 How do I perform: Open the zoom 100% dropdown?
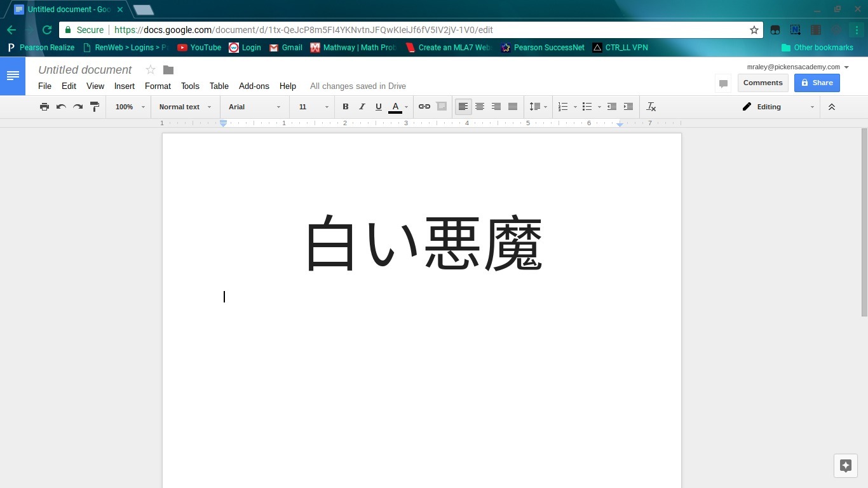coord(130,107)
